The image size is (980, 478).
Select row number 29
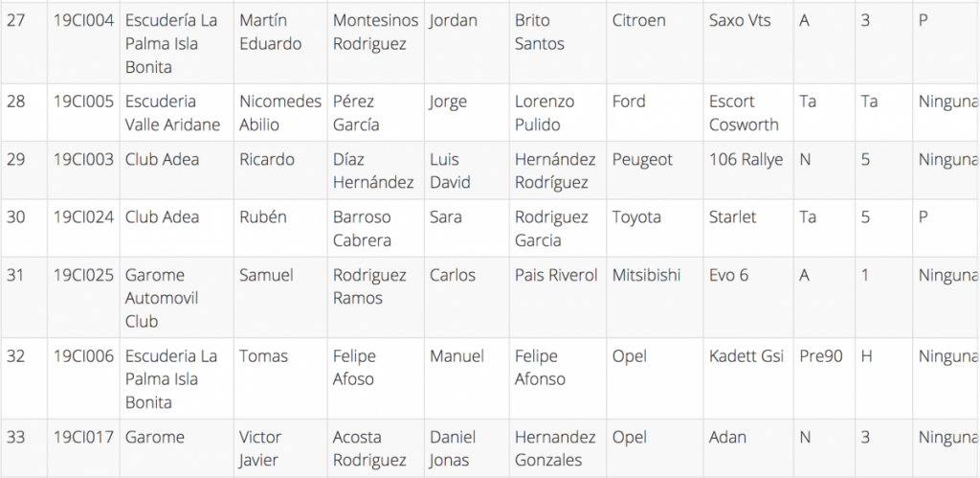click(x=16, y=159)
